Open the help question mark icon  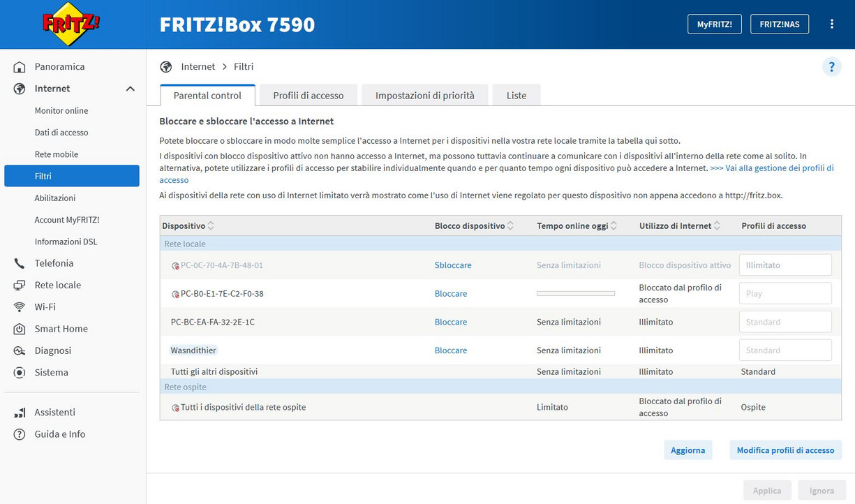pyautogui.click(x=831, y=67)
